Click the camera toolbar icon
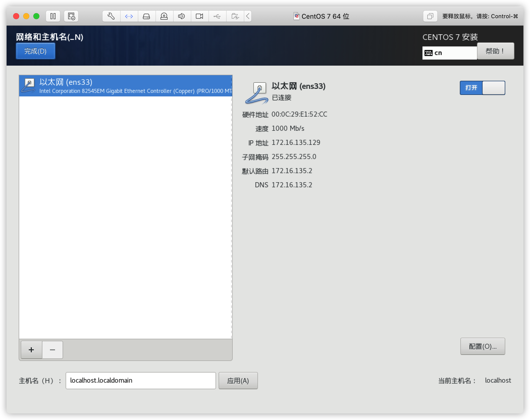Screen dimensions: 530x420 pyautogui.click(x=199, y=16)
